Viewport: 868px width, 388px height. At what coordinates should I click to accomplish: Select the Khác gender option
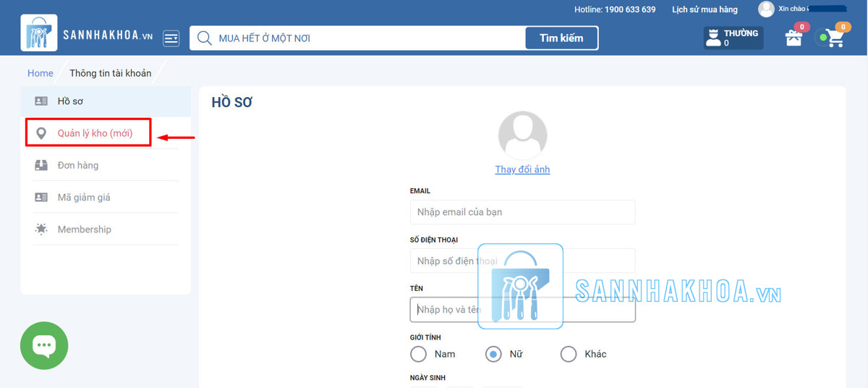pos(569,354)
